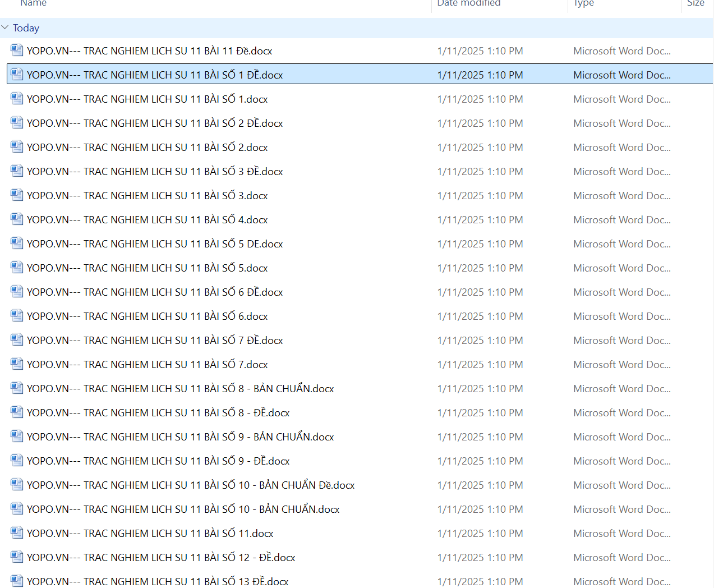Click Word icon of BÀI SỐ 9 - ĐỀ.docx
The width and height of the screenshot is (714, 588).
click(x=17, y=461)
